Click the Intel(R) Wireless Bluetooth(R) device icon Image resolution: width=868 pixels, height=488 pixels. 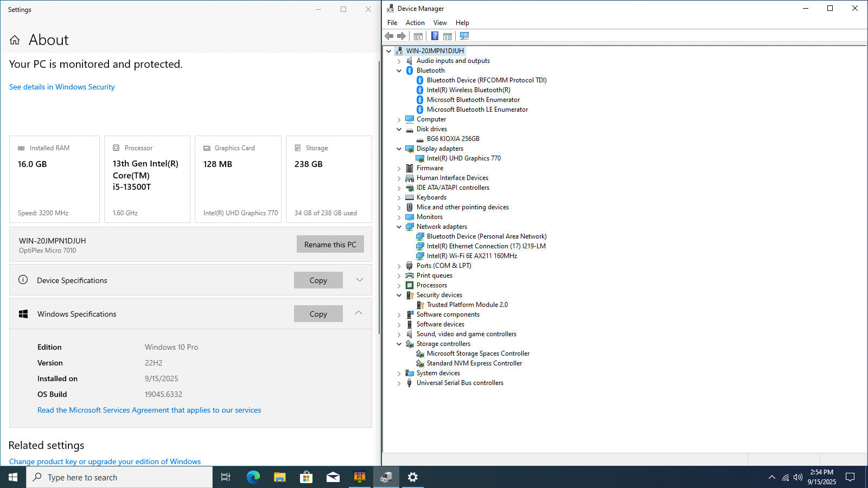(x=419, y=90)
